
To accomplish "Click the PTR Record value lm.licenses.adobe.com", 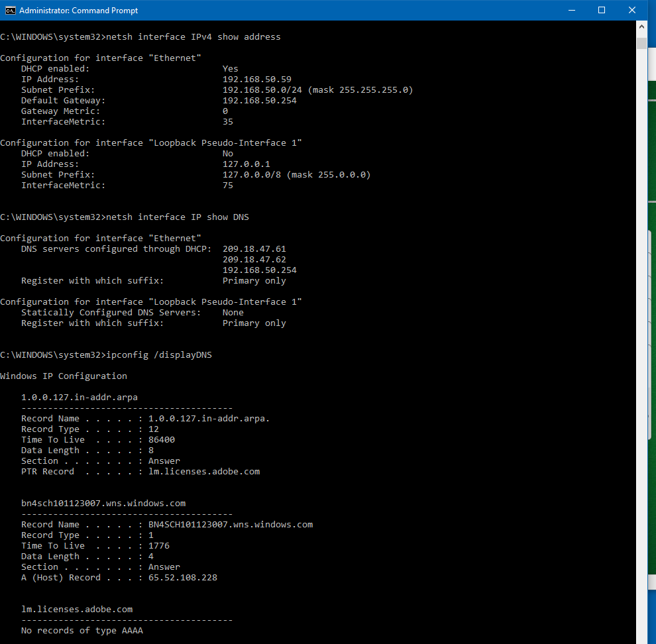I will coord(203,472).
